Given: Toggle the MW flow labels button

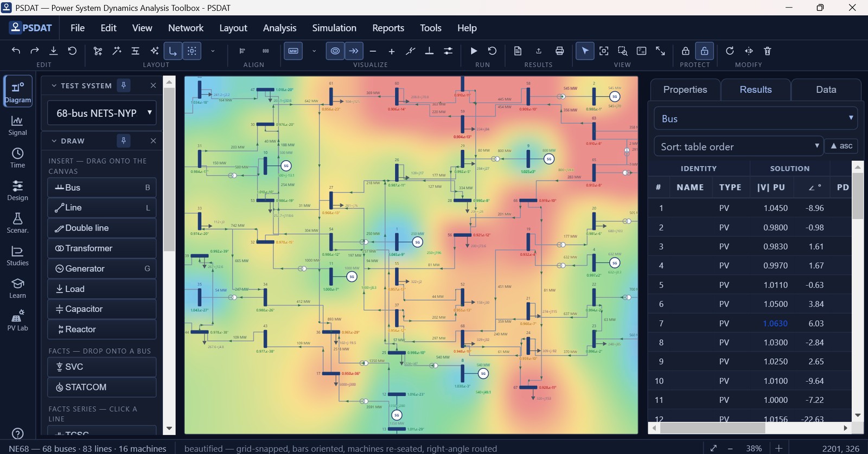Looking at the screenshot, I should [x=293, y=51].
